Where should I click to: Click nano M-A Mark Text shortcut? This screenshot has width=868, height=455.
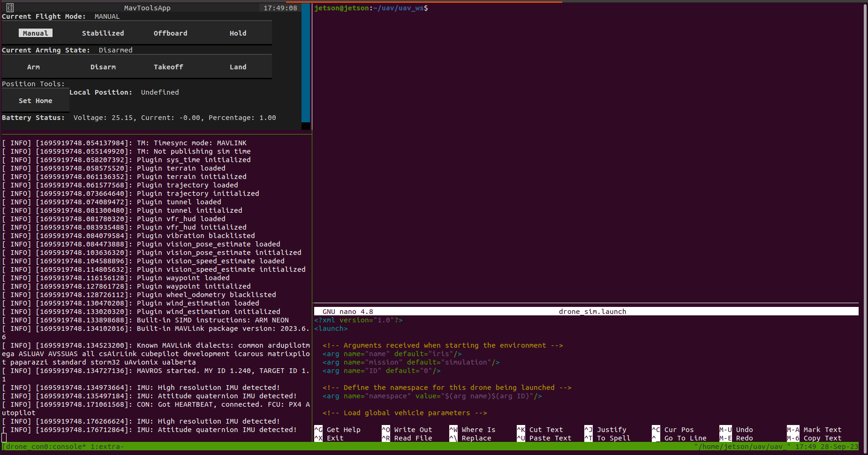814,430
